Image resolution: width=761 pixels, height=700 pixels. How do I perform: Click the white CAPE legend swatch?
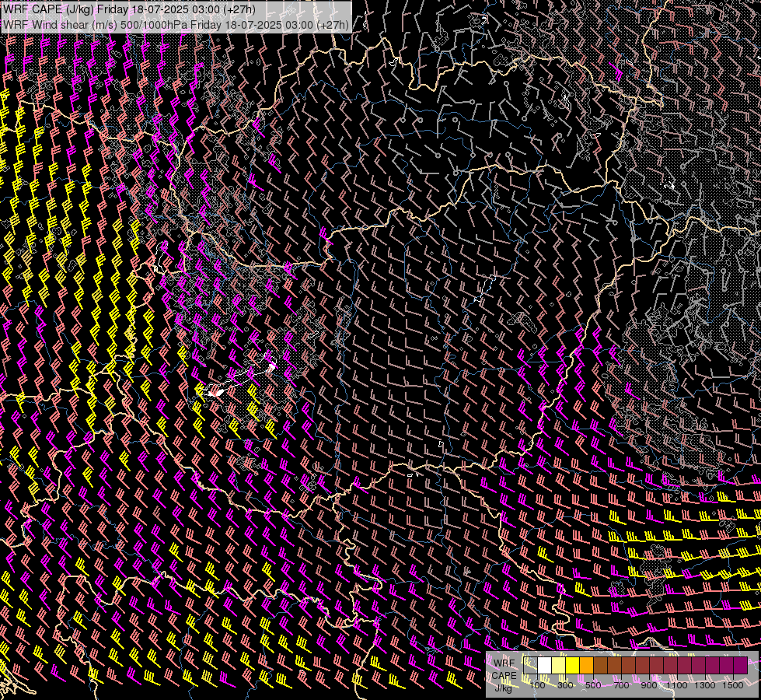coord(545,666)
